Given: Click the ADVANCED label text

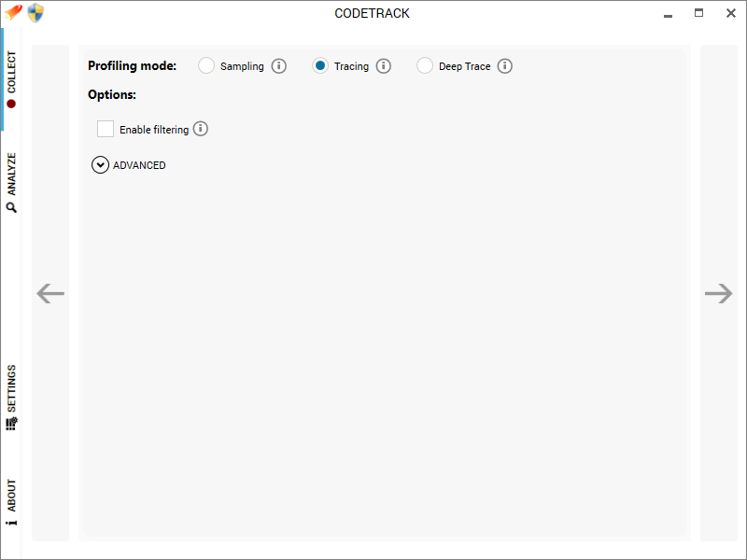Looking at the screenshot, I should pyautogui.click(x=139, y=165).
